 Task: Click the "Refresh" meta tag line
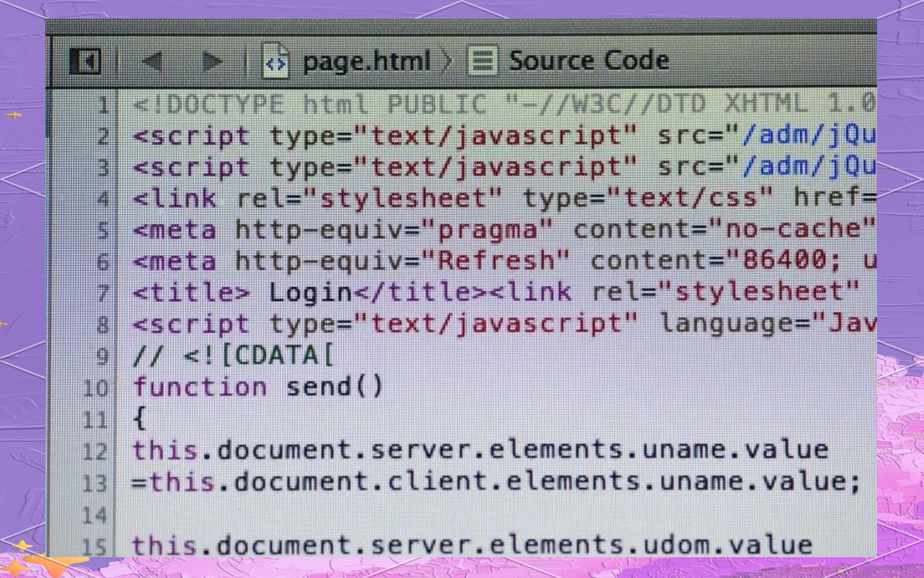pos(504,260)
